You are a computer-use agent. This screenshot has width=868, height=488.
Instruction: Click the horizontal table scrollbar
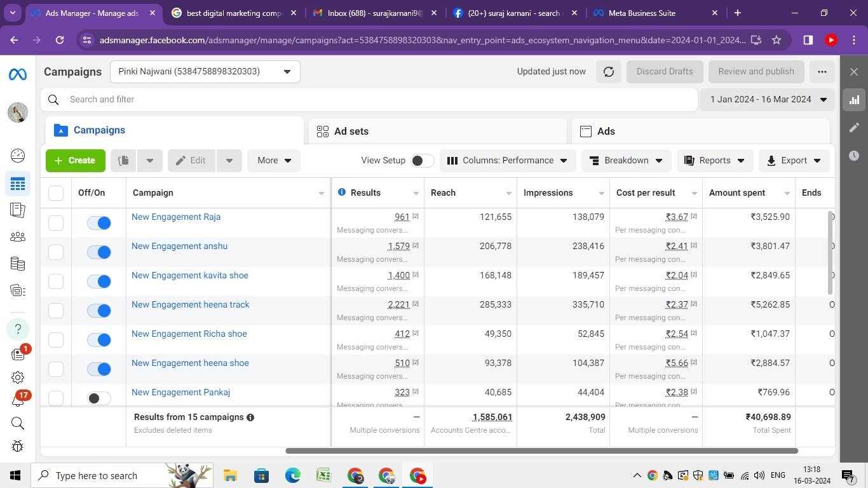541,451
